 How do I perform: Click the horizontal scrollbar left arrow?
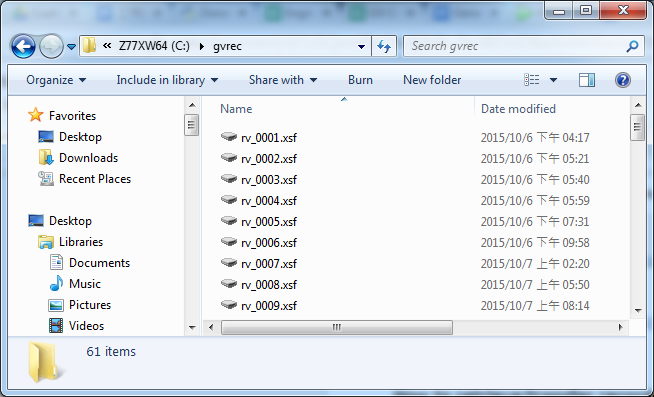click(x=211, y=327)
